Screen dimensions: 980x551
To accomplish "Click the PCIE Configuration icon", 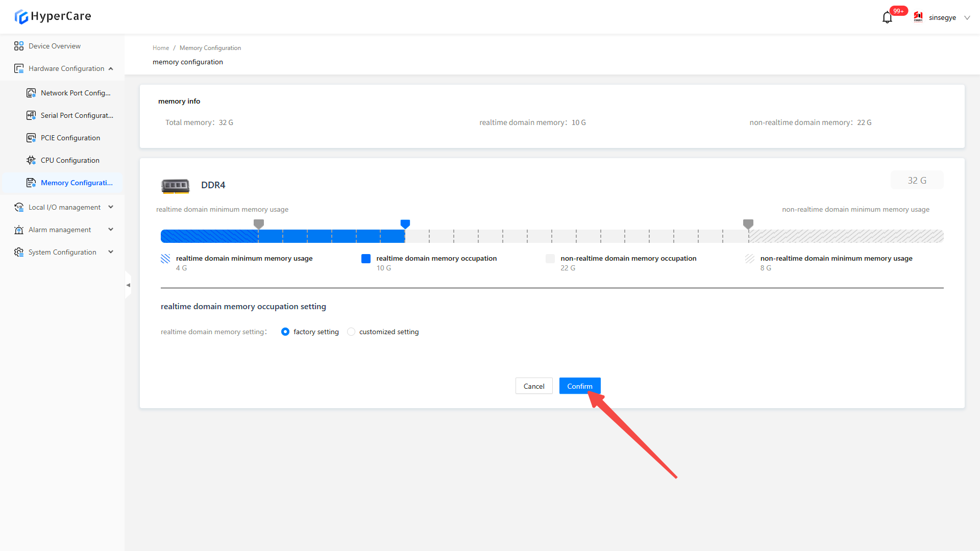I will 31,138.
